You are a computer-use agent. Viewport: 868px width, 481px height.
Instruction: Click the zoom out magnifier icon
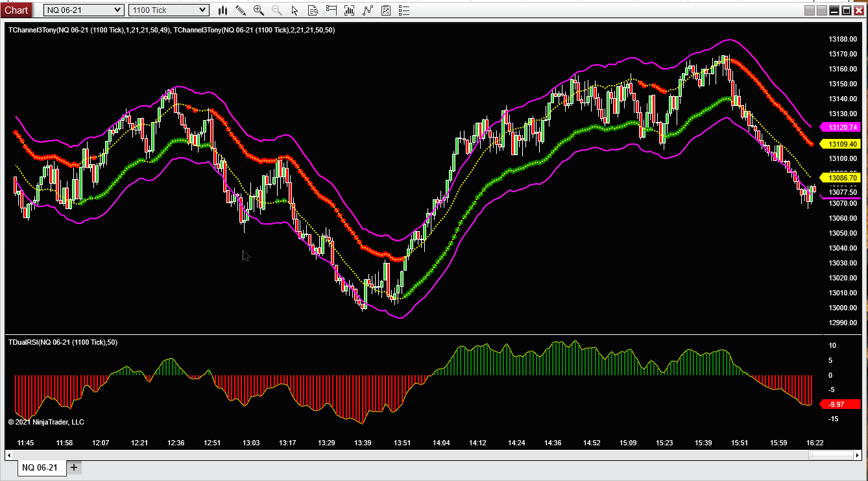coord(277,10)
